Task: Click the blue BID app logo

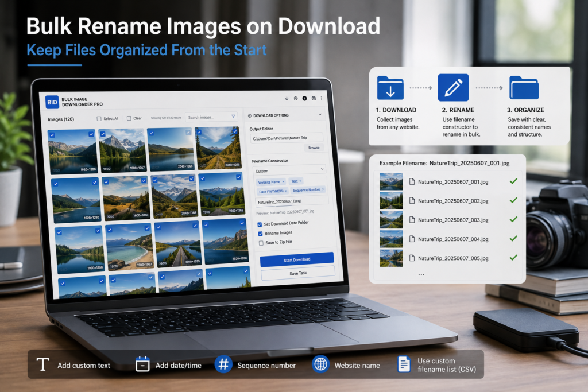Action: click(52, 102)
